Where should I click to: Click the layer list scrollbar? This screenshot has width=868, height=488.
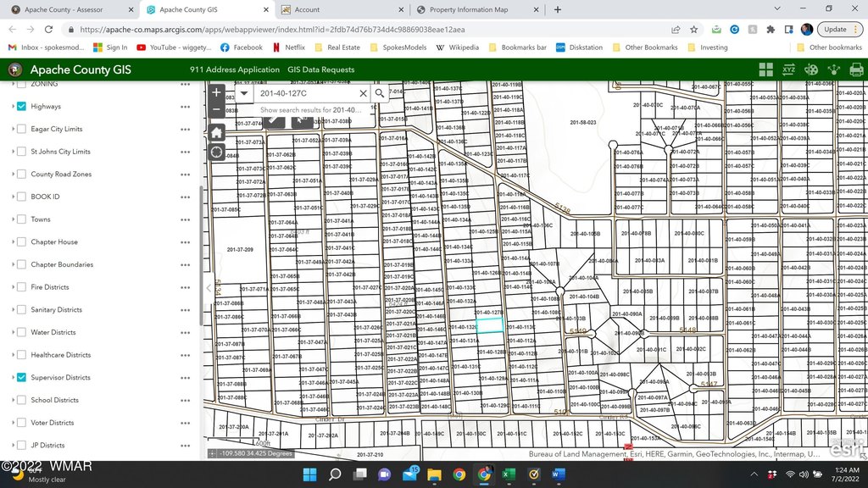tap(201, 254)
